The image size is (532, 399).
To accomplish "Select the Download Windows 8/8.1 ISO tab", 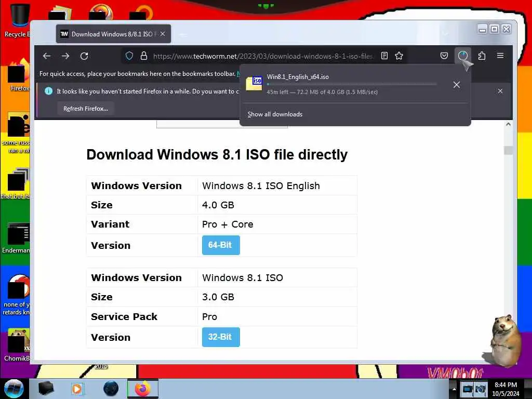I will 113,34.
